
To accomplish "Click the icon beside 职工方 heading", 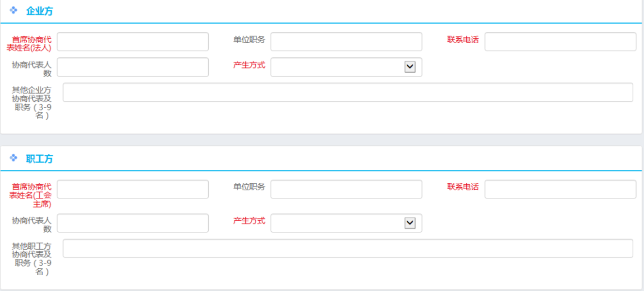I will coord(14,158).
